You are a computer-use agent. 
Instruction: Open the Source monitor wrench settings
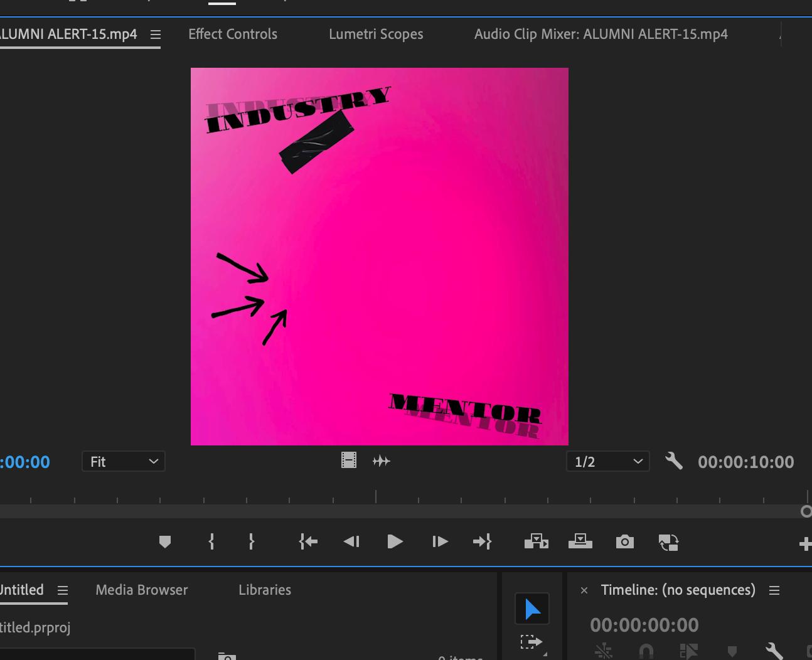(673, 462)
